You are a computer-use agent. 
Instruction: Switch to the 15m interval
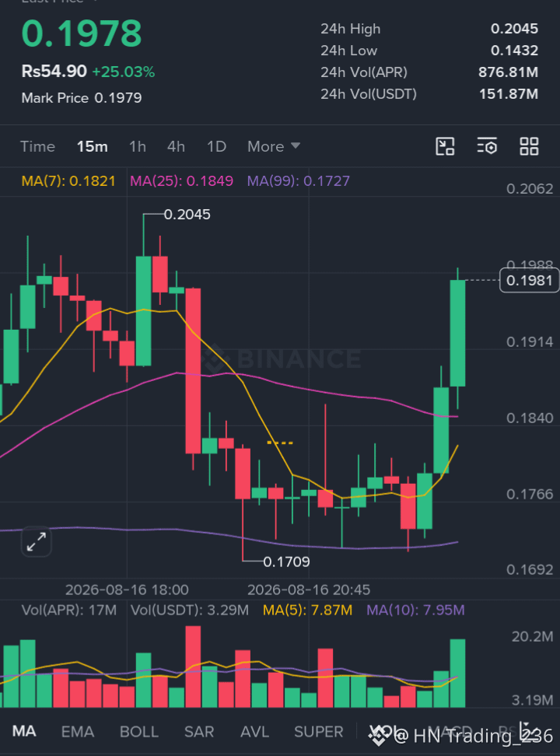tap(92, 146)
